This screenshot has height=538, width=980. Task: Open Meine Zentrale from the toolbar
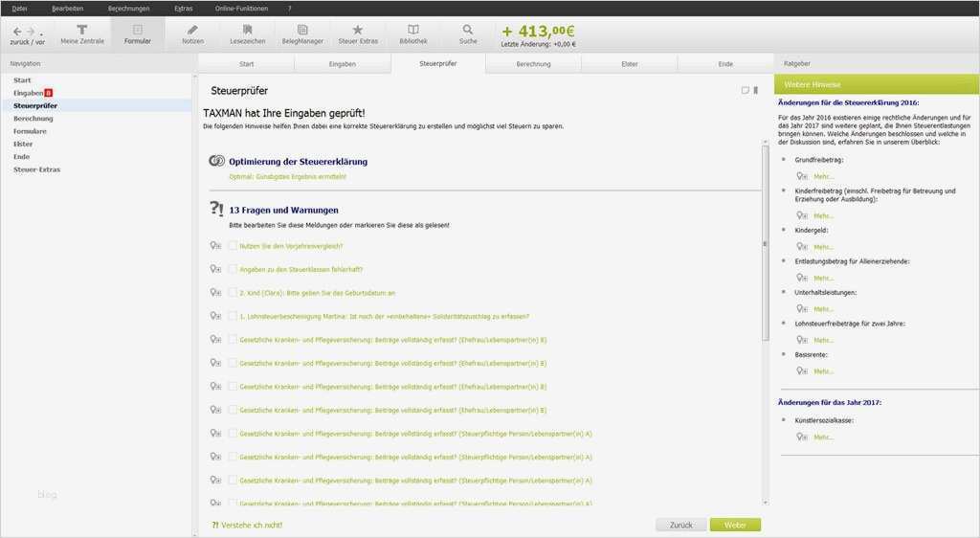(x=82, y=34)
